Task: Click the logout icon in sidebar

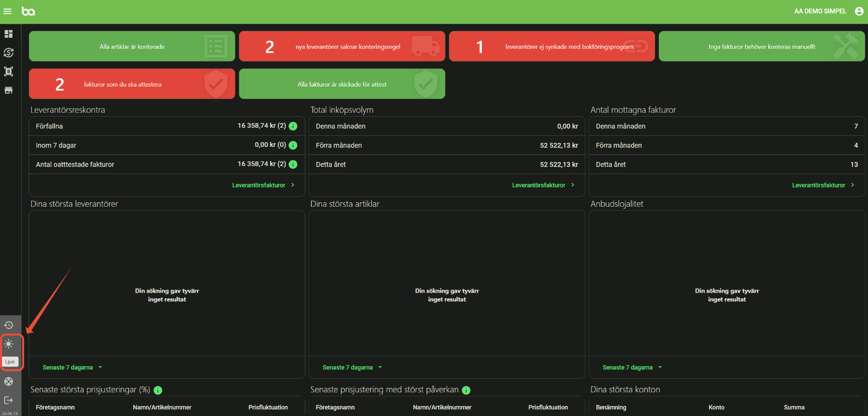Action: [x=9, y=400]
